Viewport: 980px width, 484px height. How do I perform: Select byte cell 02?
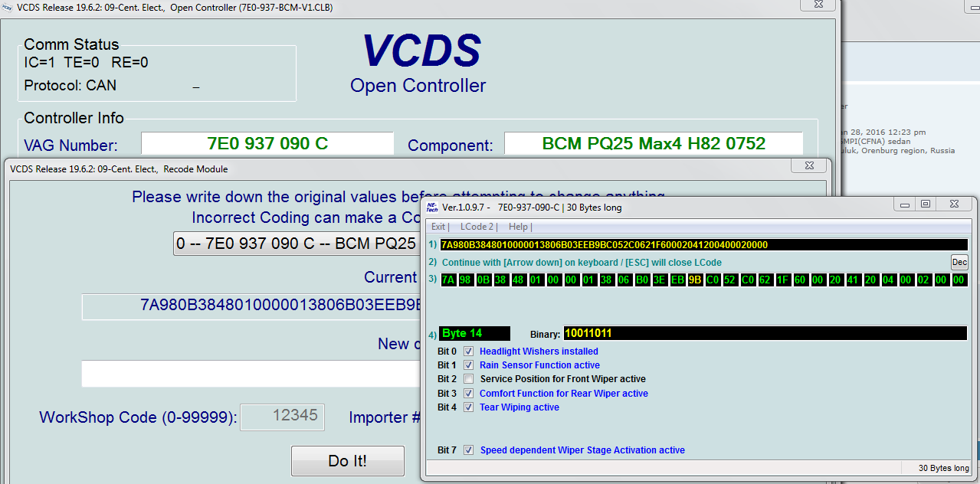923,280
